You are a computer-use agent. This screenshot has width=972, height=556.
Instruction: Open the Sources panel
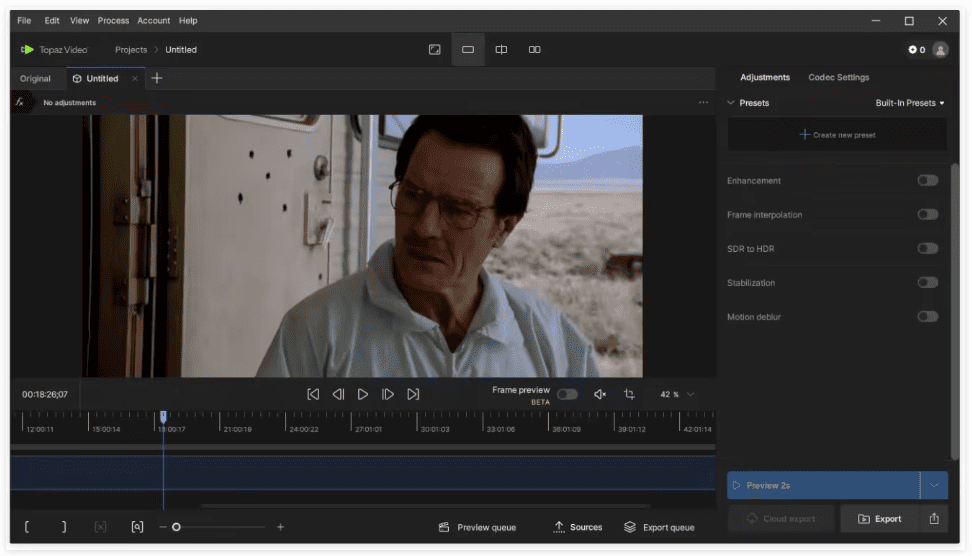(x=578, y=527)
